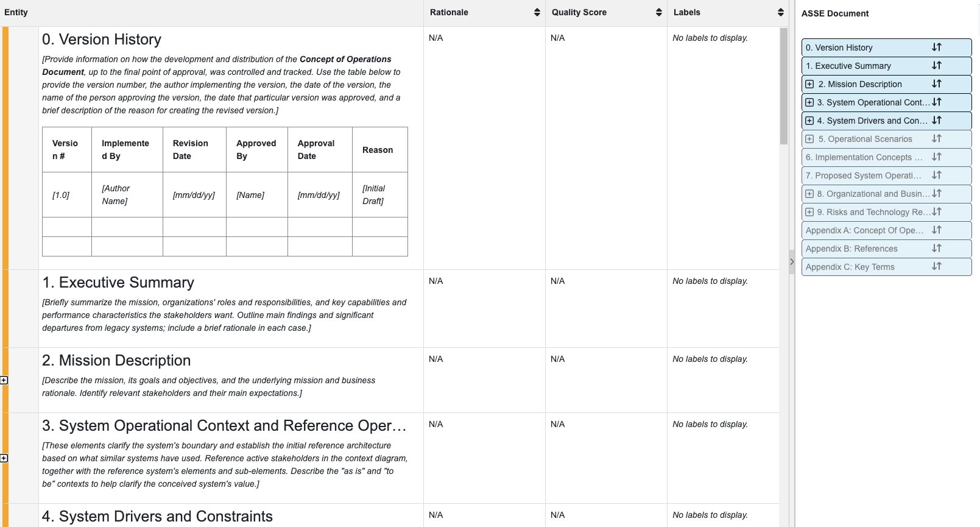Click reorder arrows for 1. Executive Summary
This screenshot has height=527, width=980.
[x=936, y=66]
